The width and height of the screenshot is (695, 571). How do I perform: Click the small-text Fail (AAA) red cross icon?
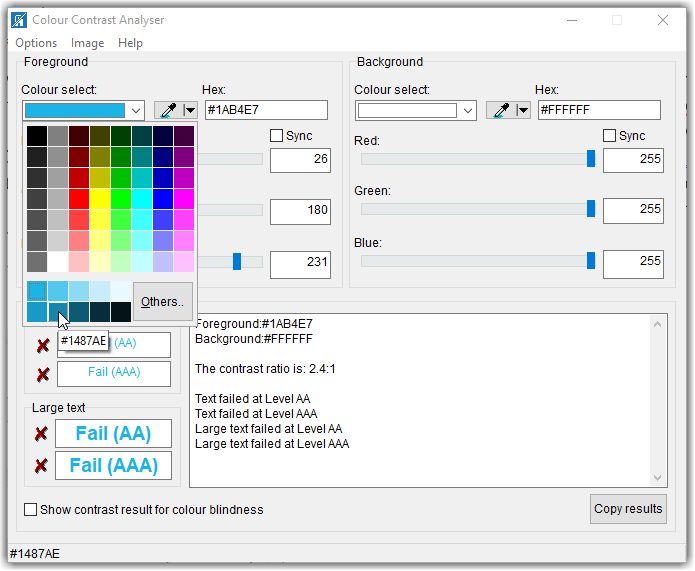[42, 375]
